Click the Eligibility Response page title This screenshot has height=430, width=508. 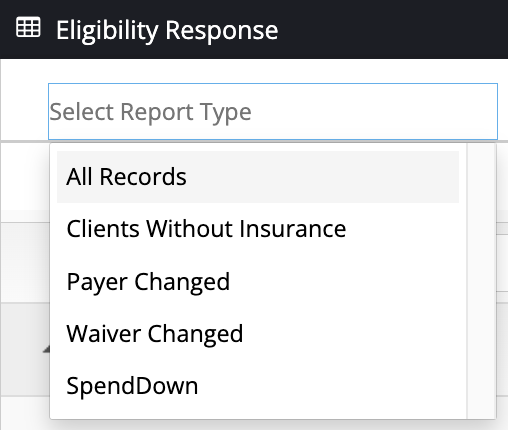pos(167,30)
